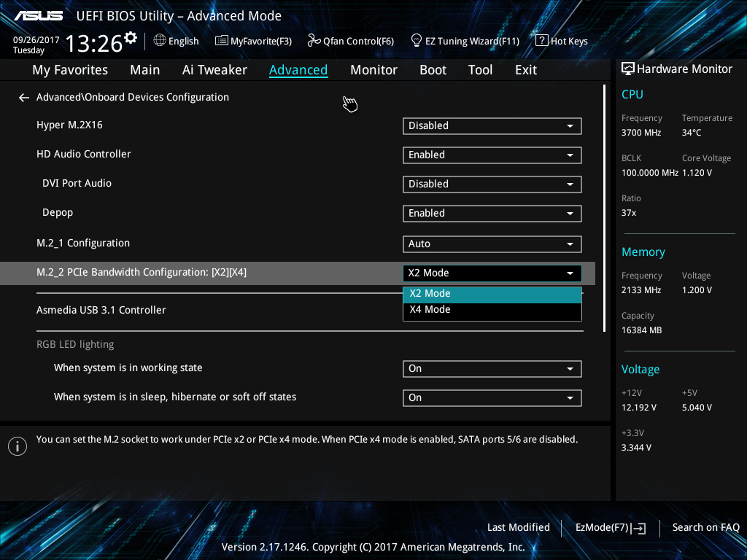The width and height of the screenshot is (747, 560).
Task: Click 16384 MB capacity value
Action: click(641, 330)
